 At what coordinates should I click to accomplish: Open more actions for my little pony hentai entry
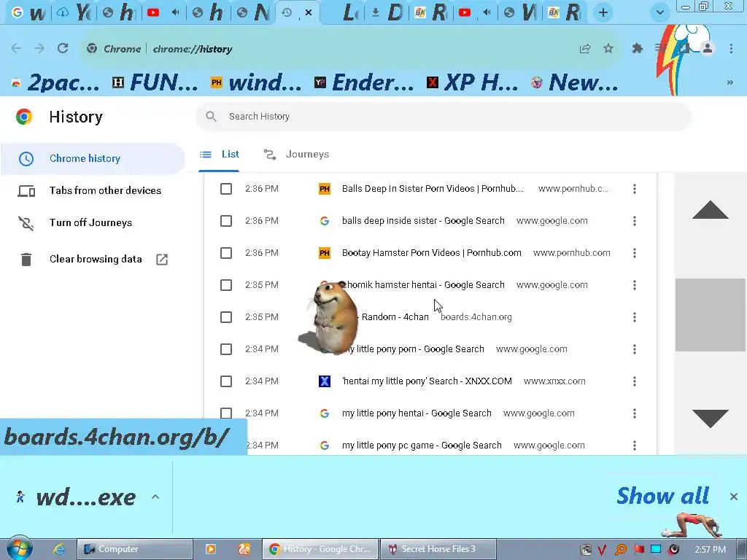pos(634,413)
